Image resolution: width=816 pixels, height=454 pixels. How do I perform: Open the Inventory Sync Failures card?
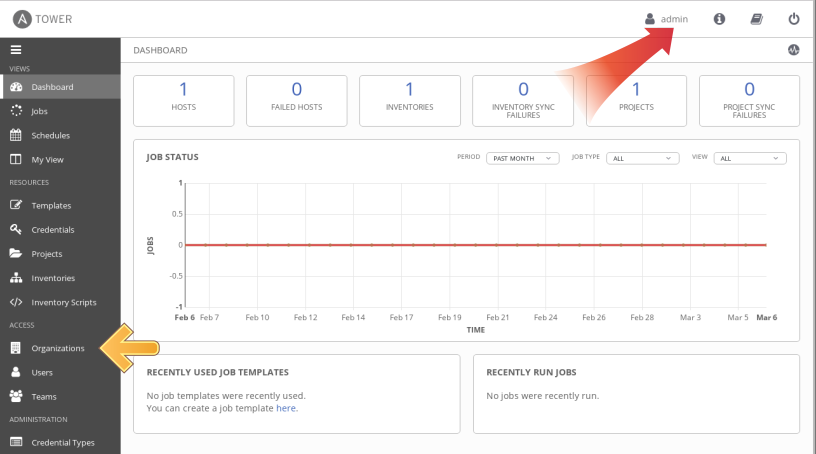(x=523, y=101)
